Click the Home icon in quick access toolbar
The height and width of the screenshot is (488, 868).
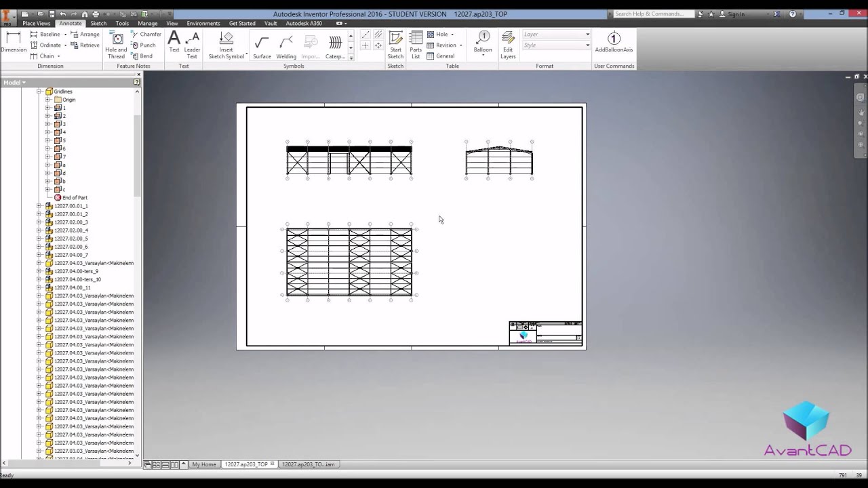[x=84, y=14]
